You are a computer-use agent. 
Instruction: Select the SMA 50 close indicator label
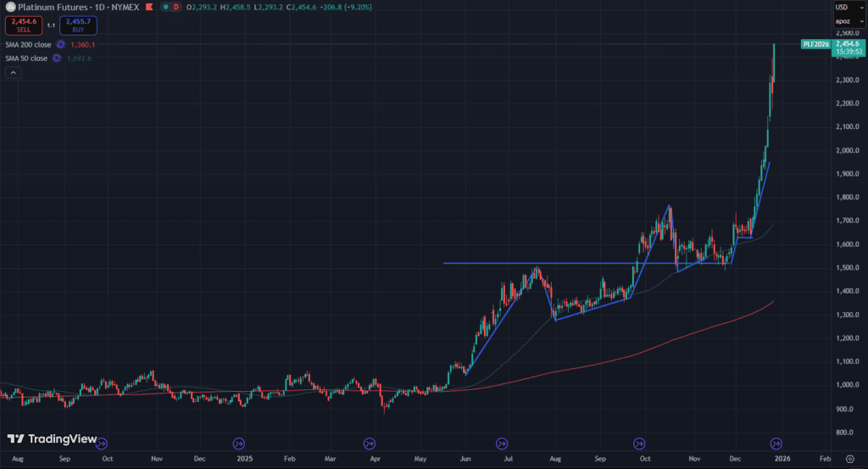pyautogui.click(x=25, y=58)
